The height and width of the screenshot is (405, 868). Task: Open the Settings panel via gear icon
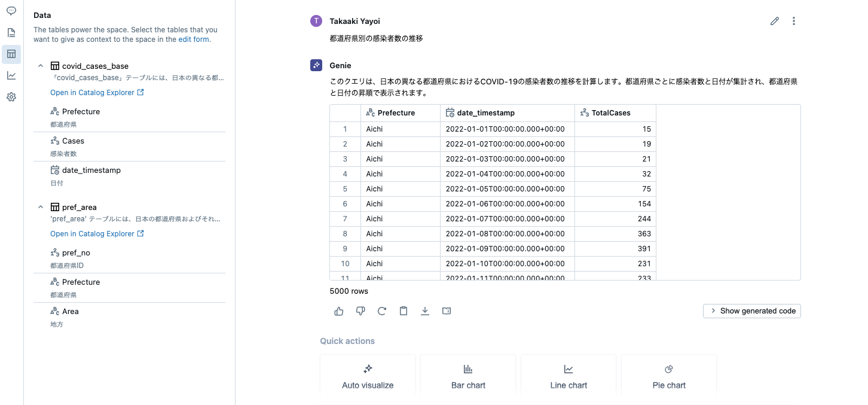(x=11, y=96)
